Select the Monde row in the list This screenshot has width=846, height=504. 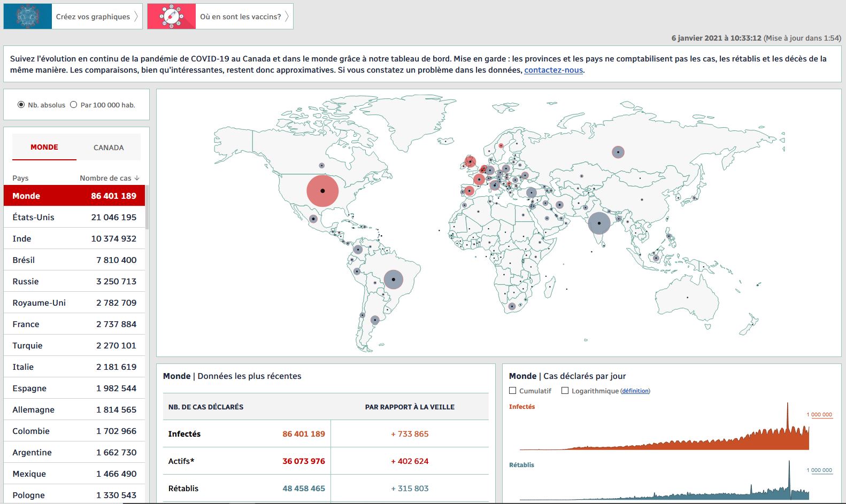(x=74, y=196)
